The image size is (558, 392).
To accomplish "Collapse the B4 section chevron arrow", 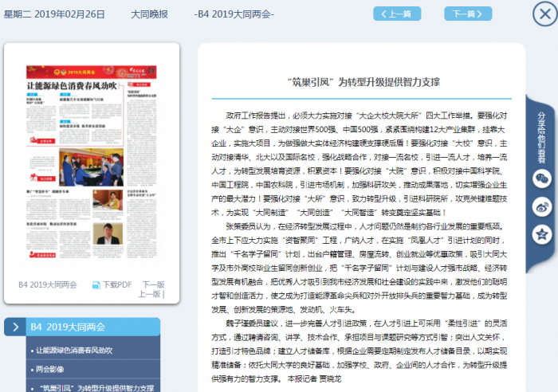I will point(16,327).
